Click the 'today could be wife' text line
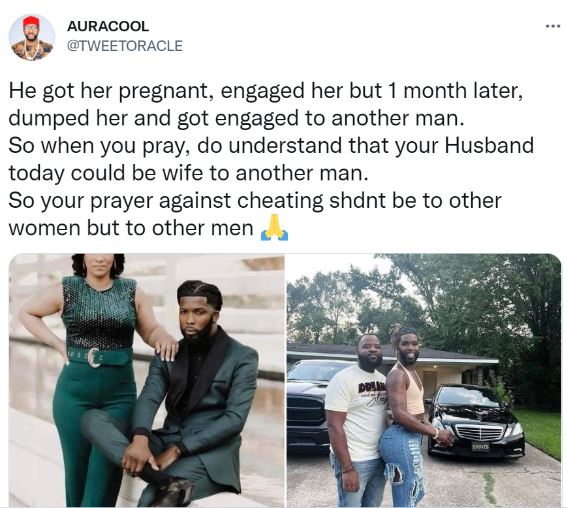This screenshot has height=508, width=567. coord(188,173)
